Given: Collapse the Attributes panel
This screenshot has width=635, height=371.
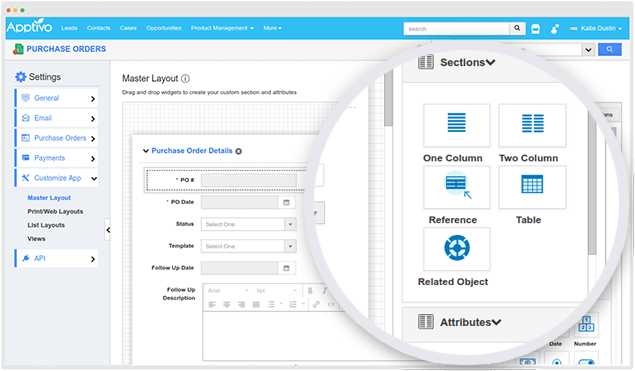Looking at the screenshot, I should [x=496, y=322].
